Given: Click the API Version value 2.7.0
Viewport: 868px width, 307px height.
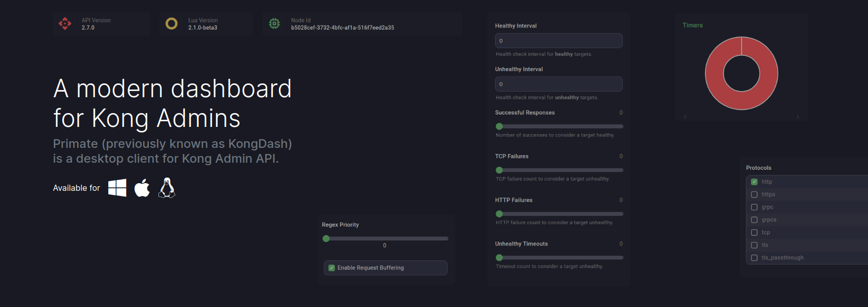Looking at the screenshot, I should pos(88,28).
